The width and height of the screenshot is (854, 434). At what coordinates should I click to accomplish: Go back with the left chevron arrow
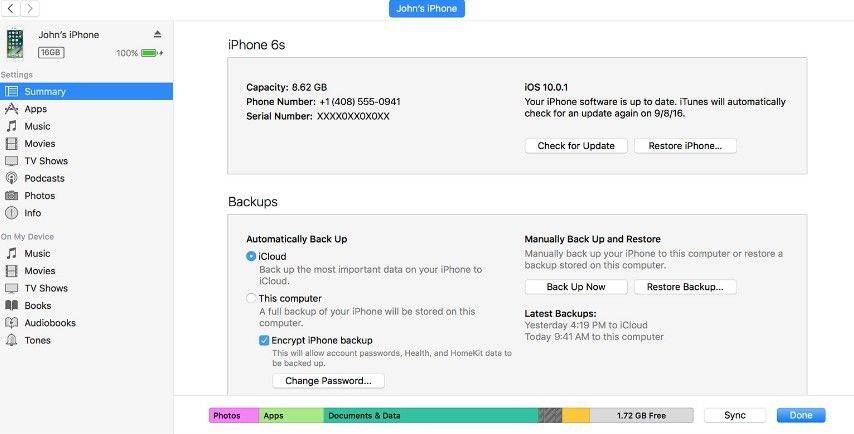click(x=11, y=8)
